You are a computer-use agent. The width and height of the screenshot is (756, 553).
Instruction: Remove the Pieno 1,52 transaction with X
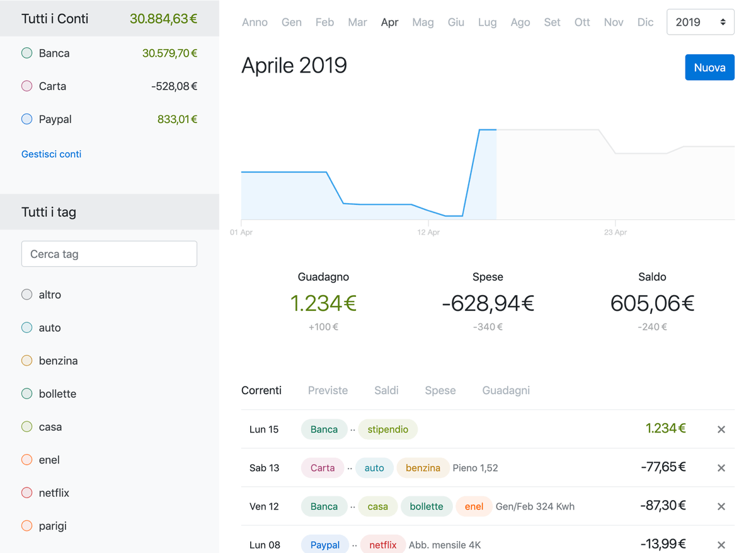click(x=721, y=468)
